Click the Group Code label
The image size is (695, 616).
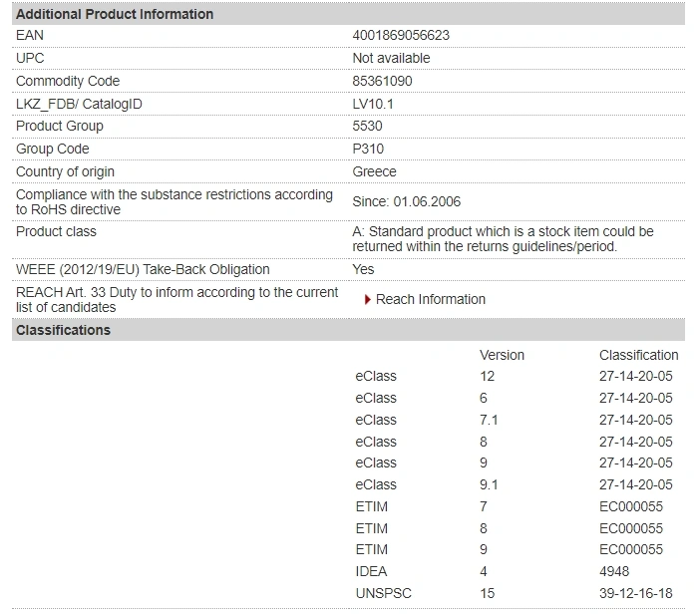(52, 149)
